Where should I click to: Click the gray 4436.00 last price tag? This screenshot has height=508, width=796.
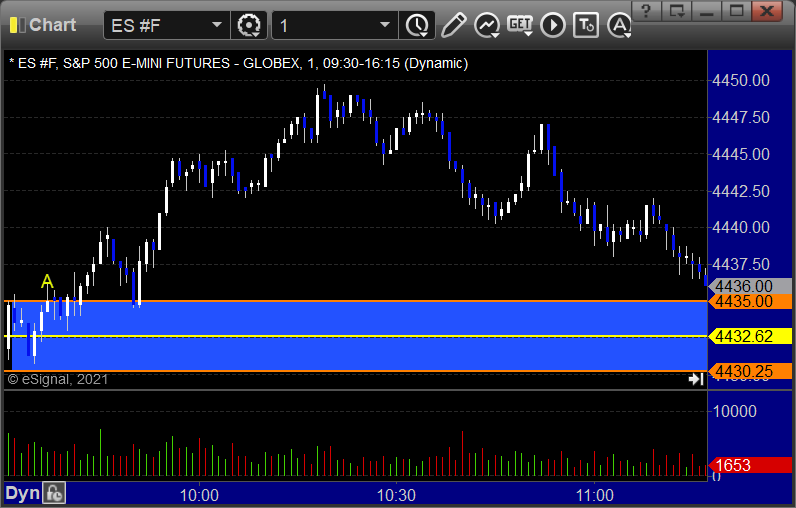coord(750,286)
